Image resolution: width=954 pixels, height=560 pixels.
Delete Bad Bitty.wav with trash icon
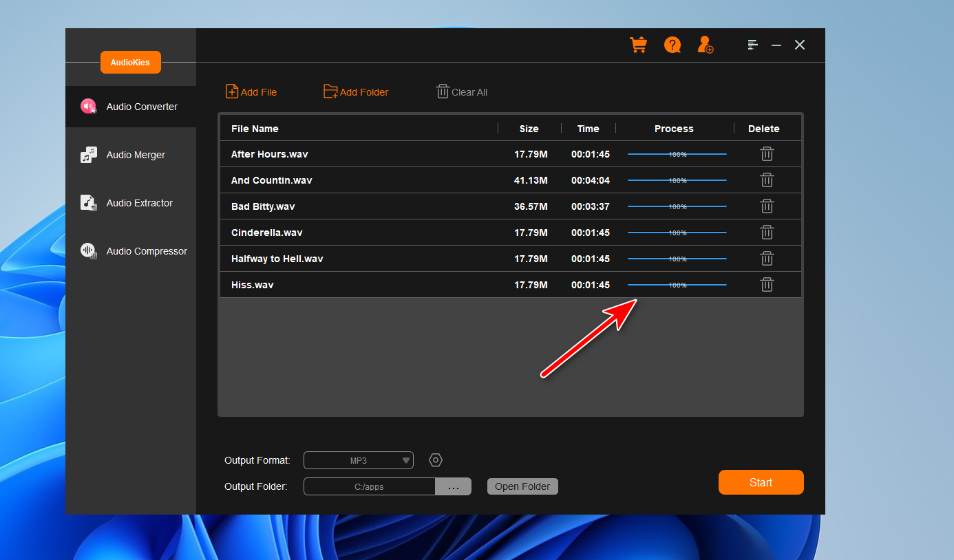(x=767, y=206)
